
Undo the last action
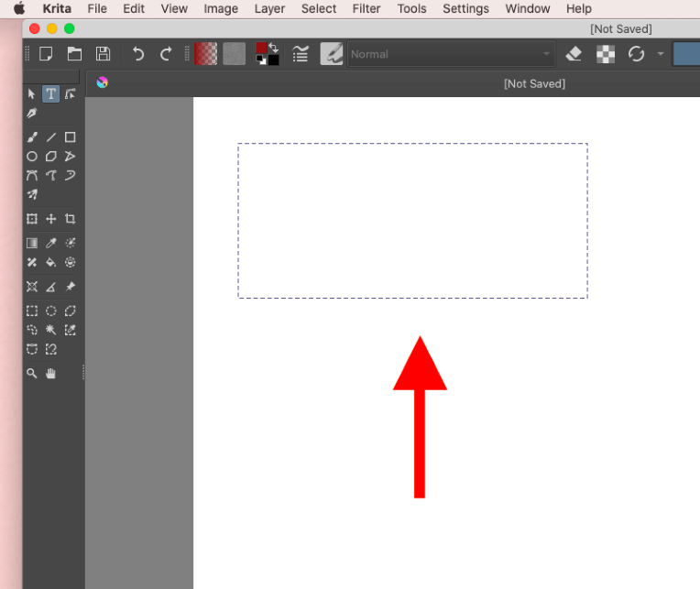coord(138,54)
